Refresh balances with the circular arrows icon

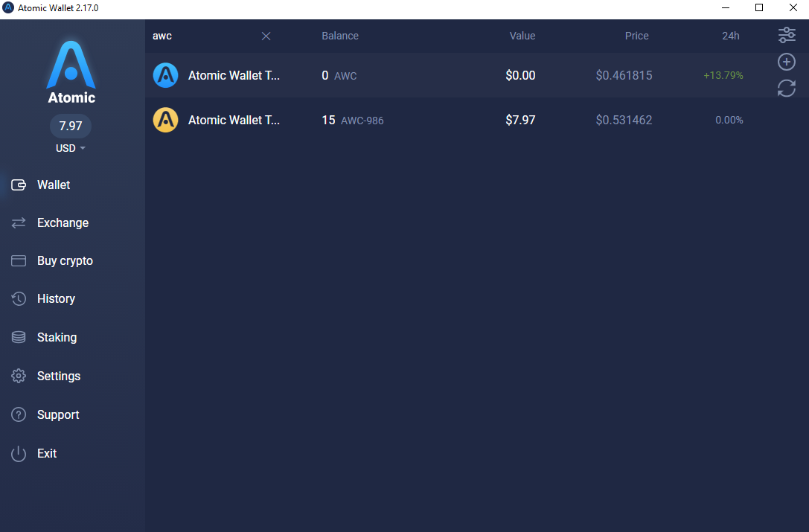pyautogui.click(x=786, y=89)
